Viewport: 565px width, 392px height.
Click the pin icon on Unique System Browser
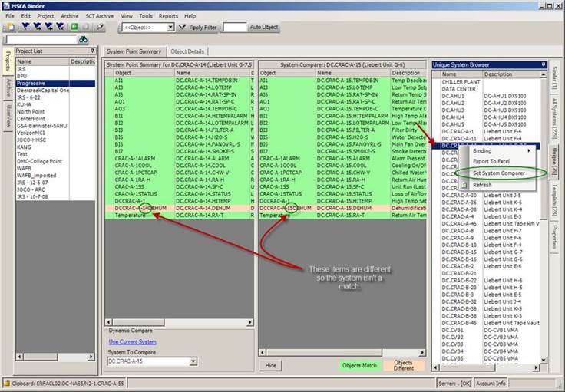pyautogui.click(x=544, y=64)
